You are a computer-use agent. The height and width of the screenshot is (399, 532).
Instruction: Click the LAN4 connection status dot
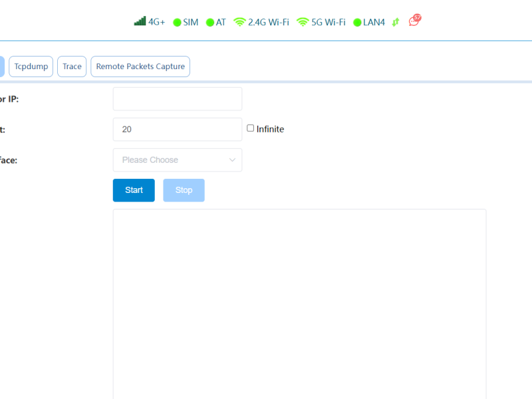(x=357, y=23)
